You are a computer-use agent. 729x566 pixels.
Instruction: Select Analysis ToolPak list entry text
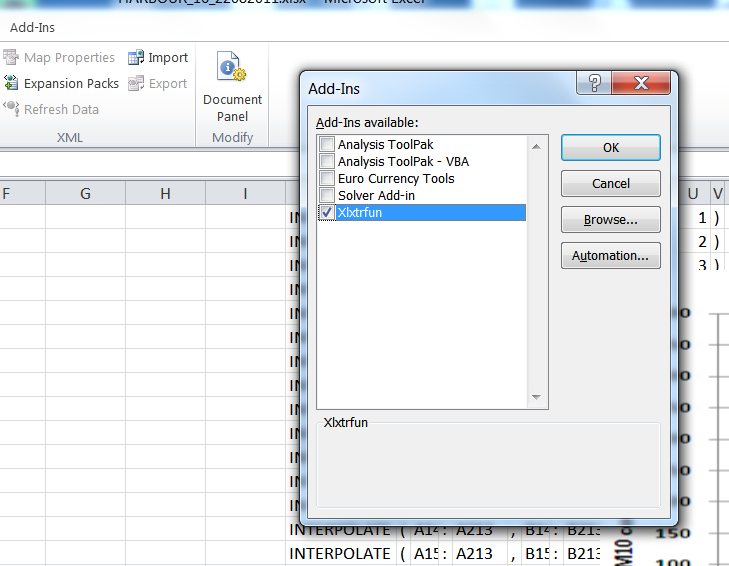(385, 145)
